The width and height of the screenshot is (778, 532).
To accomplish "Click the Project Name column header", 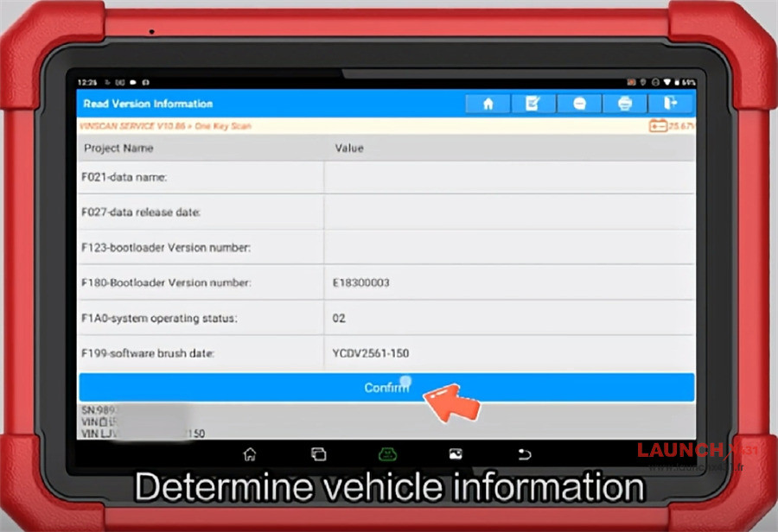I will (x=118, y=149).
